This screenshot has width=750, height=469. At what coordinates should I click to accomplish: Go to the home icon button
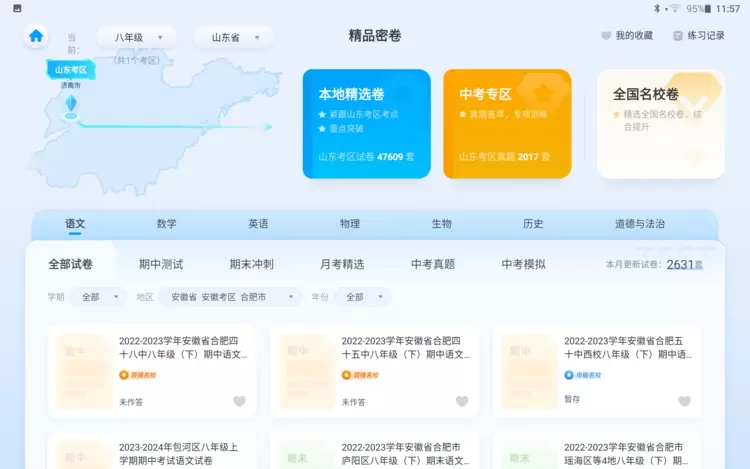click(36, 36)
